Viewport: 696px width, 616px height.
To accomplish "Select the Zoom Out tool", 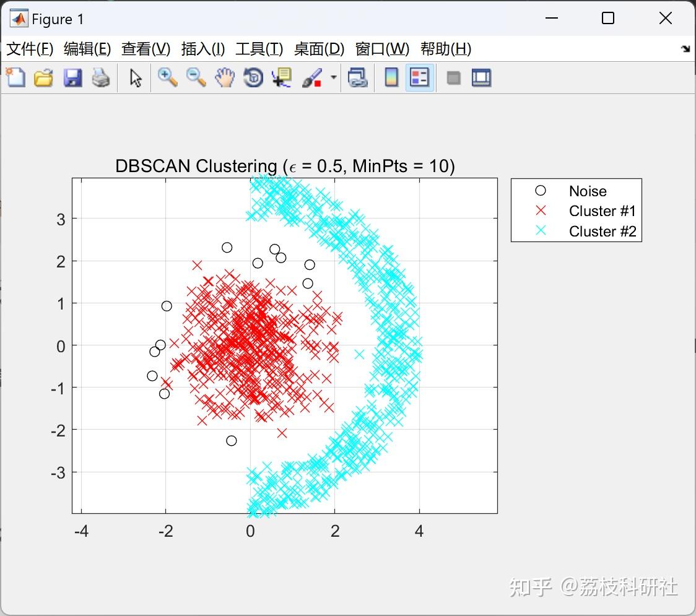I will click(196, 77).
